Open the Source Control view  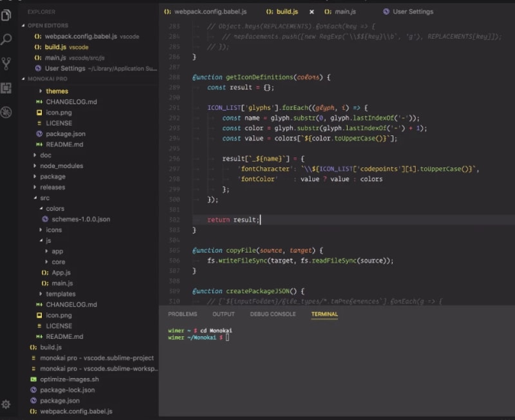click(7, 63)
